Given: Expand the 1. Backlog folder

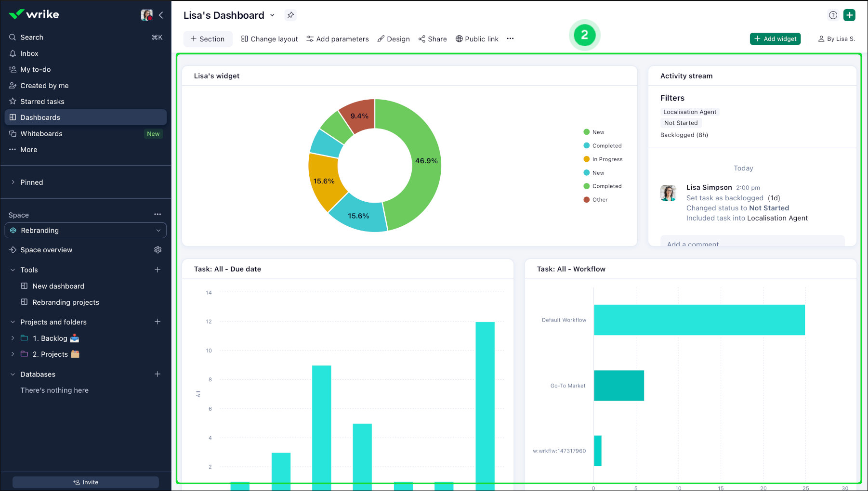Looking at the screenshot, I should tap(13, 338).
